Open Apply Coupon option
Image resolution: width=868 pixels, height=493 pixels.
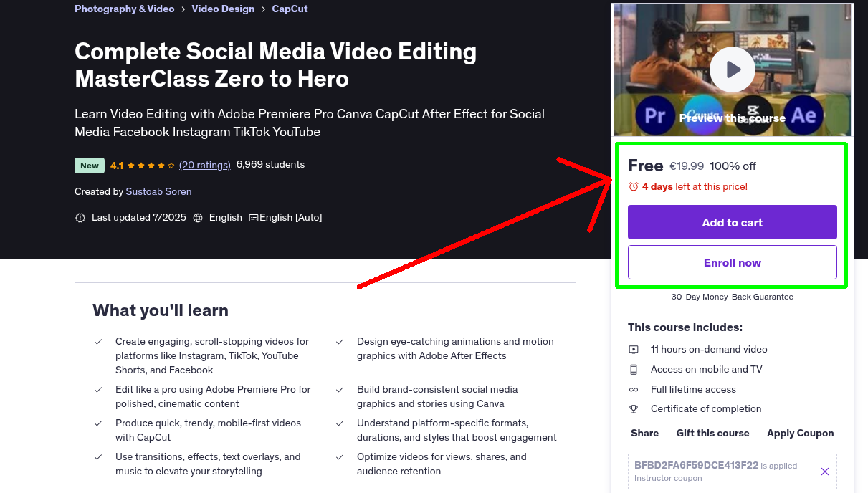click(x=801, y=434)
